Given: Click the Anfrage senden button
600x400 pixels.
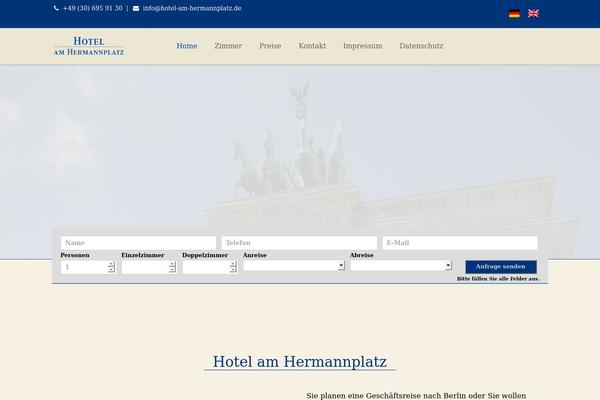Looking at the screenshot, I should (x=501, y=267).
